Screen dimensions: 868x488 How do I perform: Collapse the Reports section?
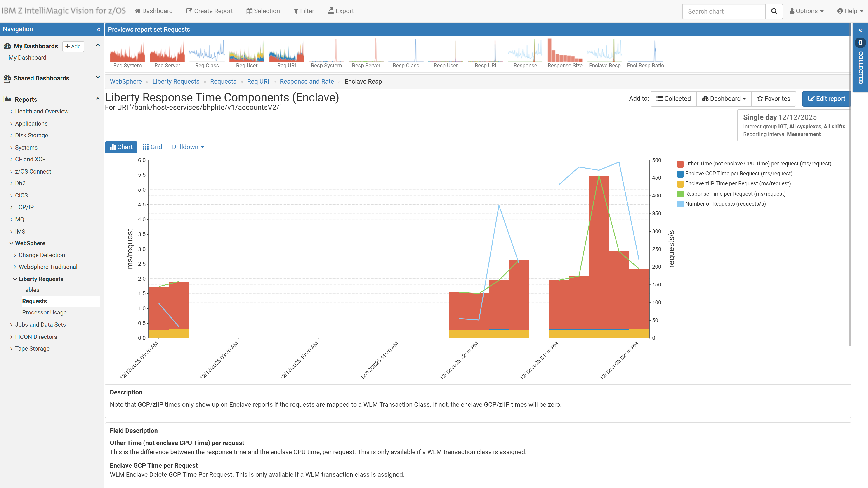tap(98, 99)
